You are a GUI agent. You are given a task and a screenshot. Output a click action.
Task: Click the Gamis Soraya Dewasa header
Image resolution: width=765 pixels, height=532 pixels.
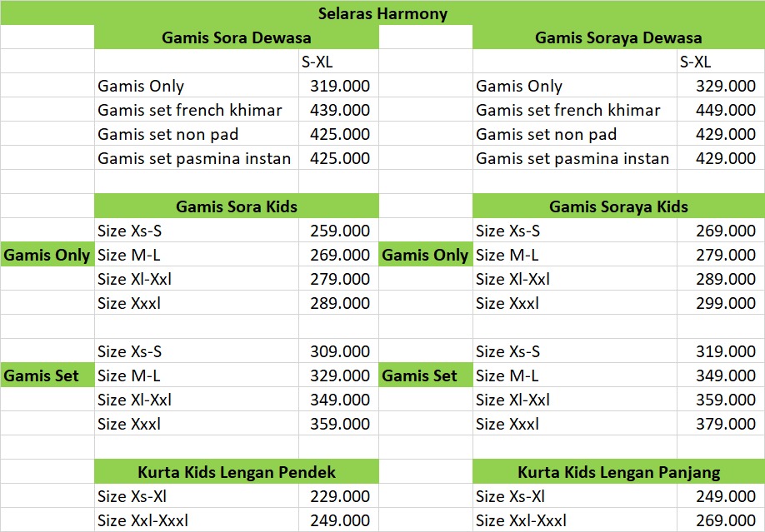pyautogui.click(x=618, y=37)
